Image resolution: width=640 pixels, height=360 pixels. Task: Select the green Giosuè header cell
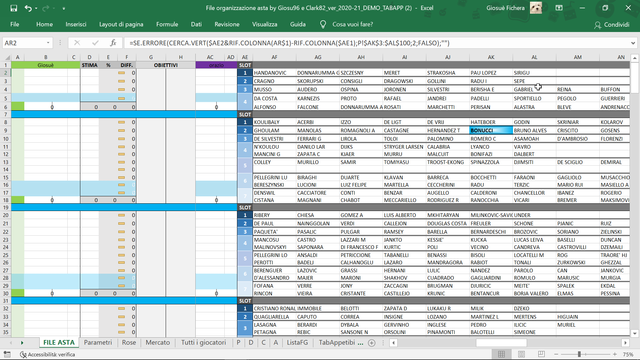[x=46, y=65]
